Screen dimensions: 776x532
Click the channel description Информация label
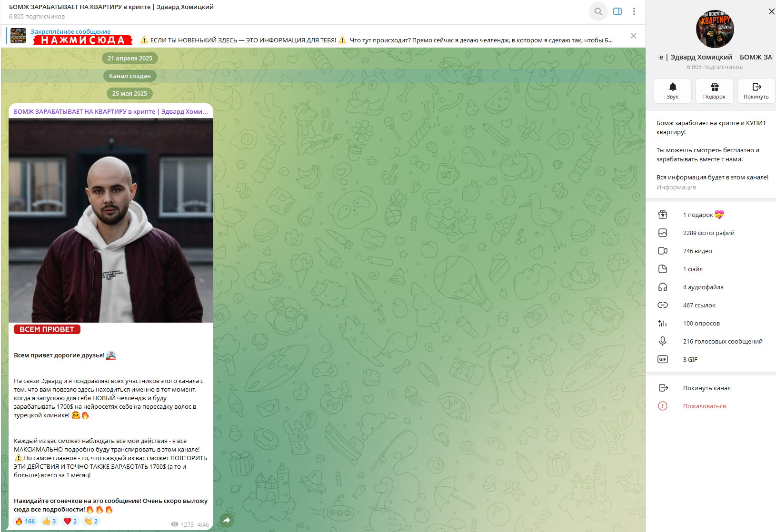(x=676, y=187)
